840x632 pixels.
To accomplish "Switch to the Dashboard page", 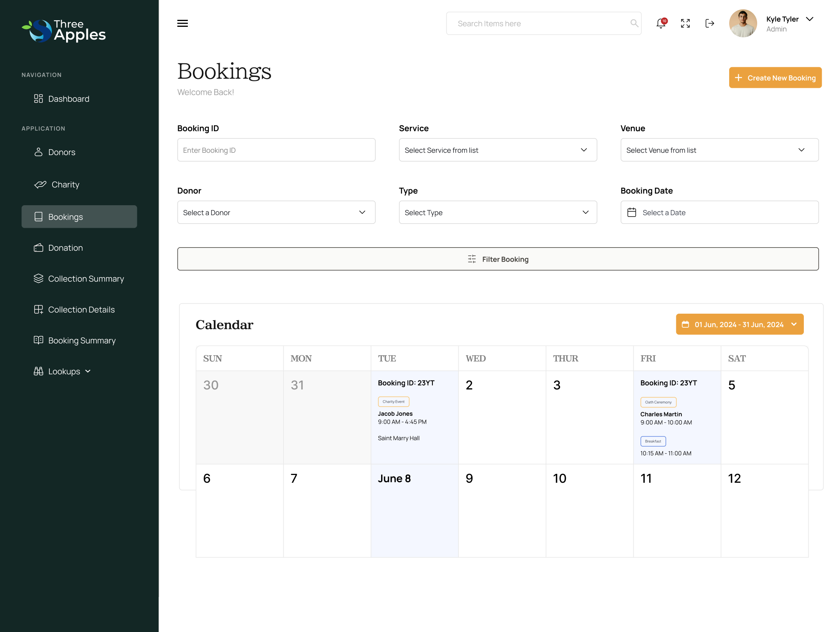I will click(x=69, y=99).
